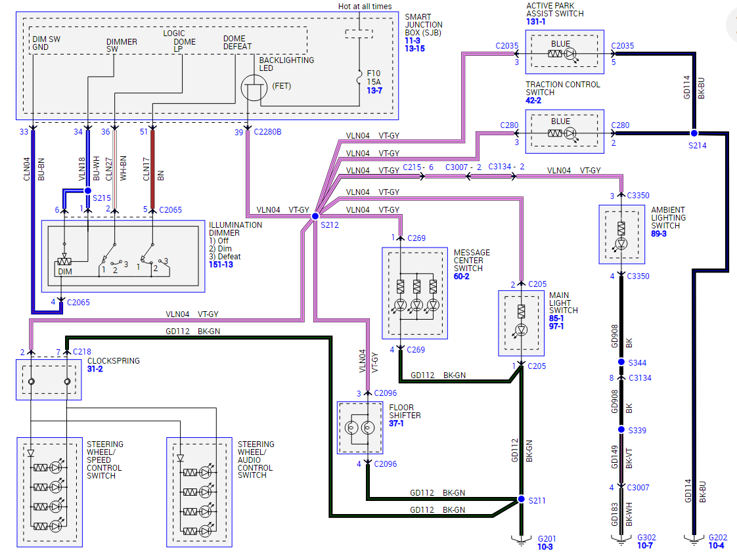The width and height of the screenshot is (737, 560).
Task: Open the 31-2 Clockspring reference
Action: pos(95,369)
